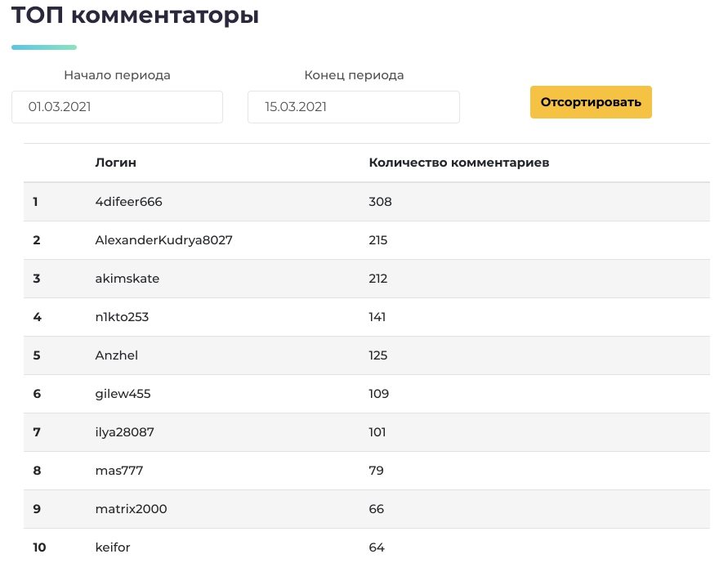Select the n1kto253 login
Screen dimensions: 728x563
coord(122,317)
